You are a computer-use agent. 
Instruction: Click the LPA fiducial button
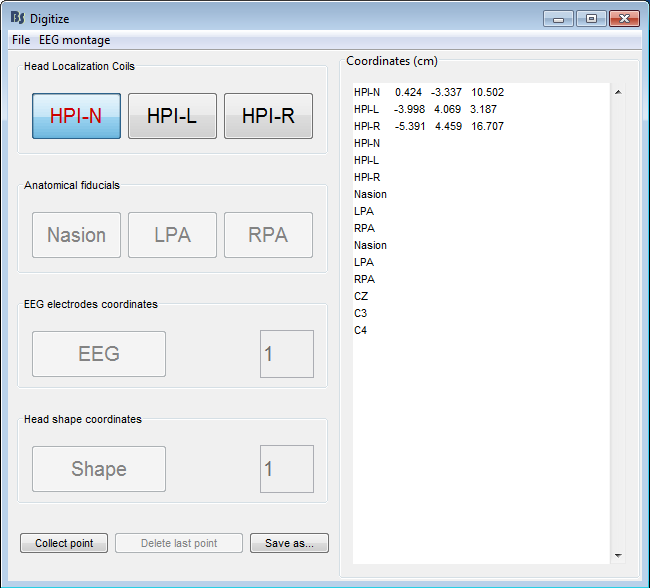(172, 235)
